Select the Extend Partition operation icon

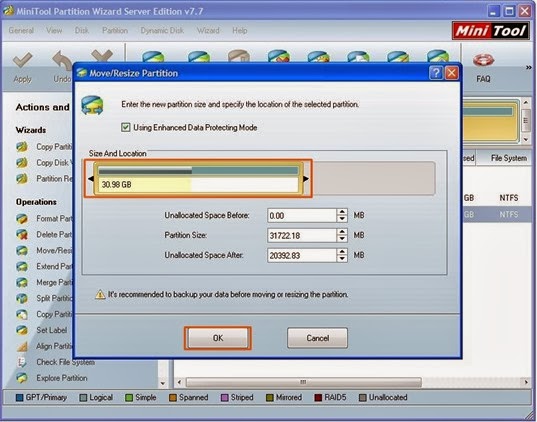point(22,266)
